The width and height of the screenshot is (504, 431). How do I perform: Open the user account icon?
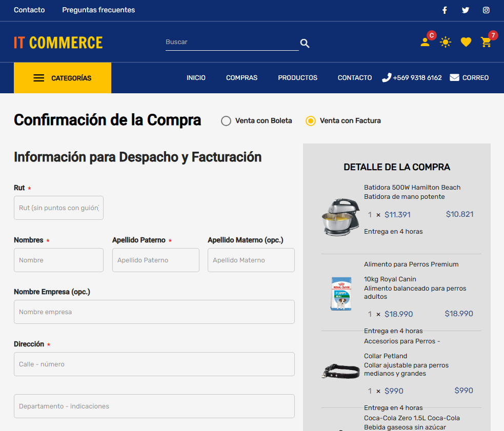pos(425,42)
